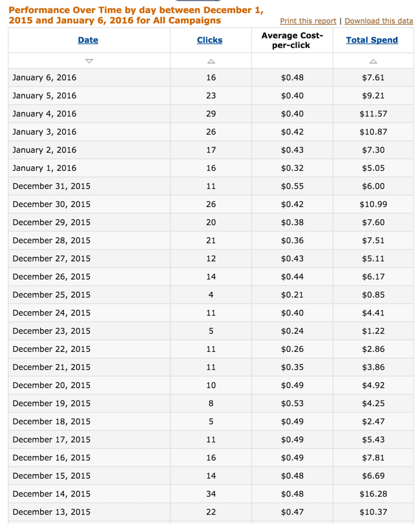Click the $11.57 total spend value
This screenshot has width=420, height=524.
(x=373, y=114)
